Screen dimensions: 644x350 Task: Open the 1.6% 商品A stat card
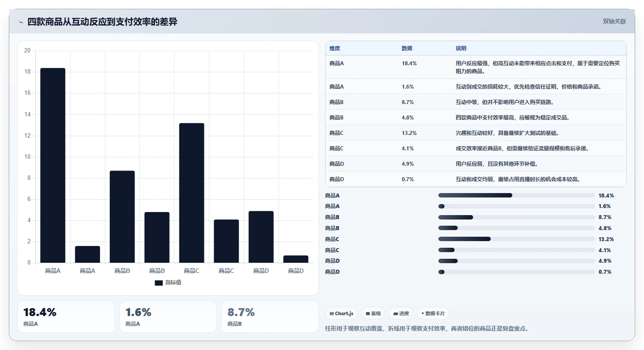point(168,316)
